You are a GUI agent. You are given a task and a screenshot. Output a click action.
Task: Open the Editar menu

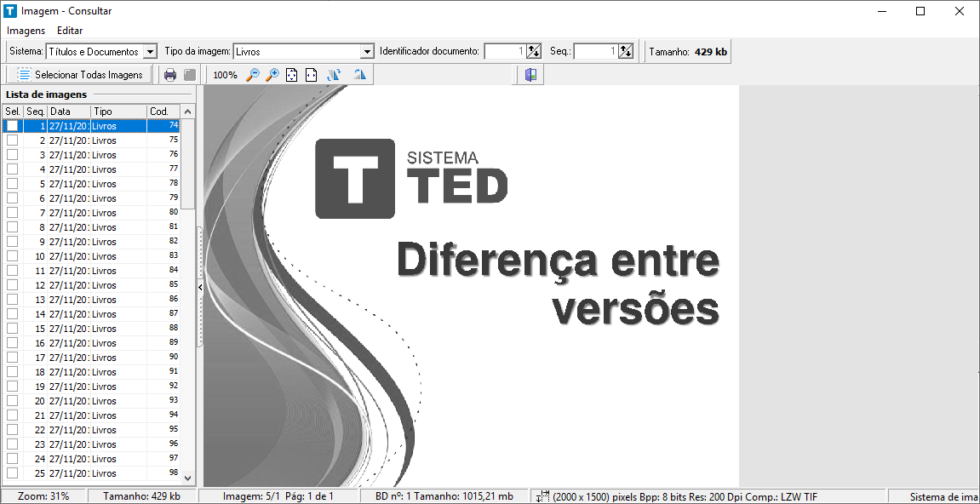tap(70, 31)
